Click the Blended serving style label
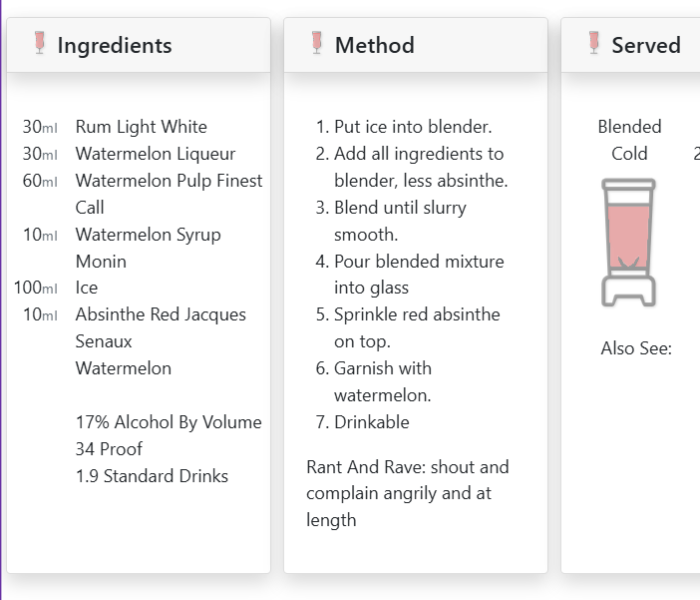This screenshot has width=700, height=600. [629, 127]
